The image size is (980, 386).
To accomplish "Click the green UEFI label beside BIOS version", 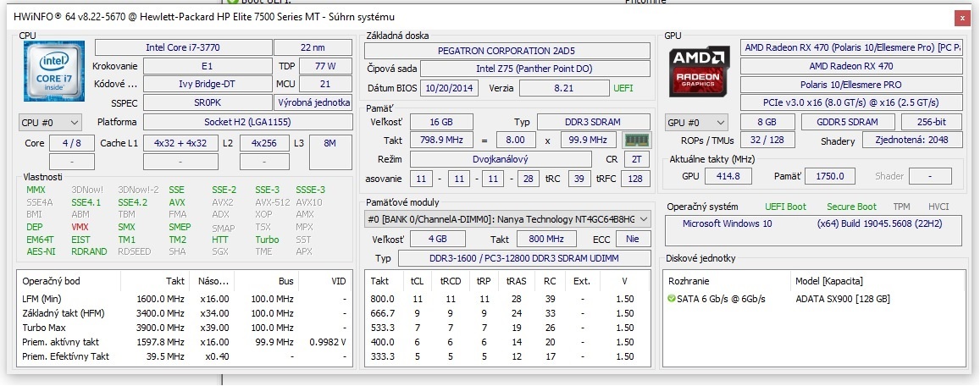I will 623,88.
